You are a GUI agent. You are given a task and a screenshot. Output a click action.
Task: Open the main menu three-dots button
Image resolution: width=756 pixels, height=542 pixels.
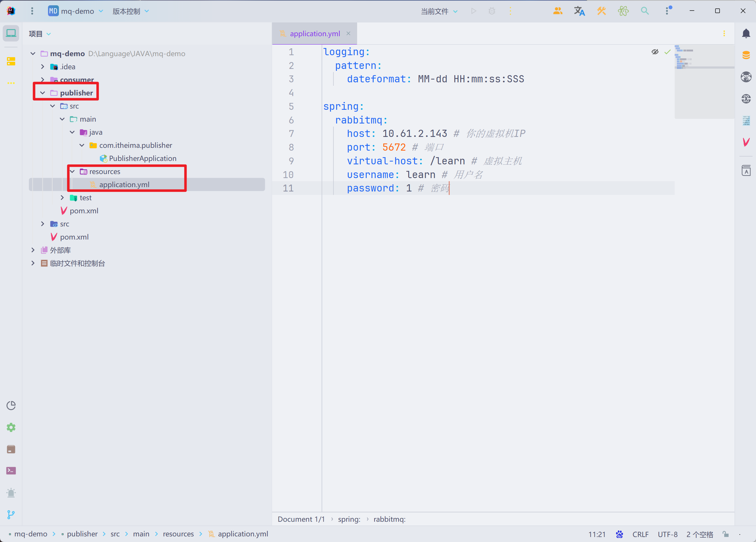coord(32,11)
